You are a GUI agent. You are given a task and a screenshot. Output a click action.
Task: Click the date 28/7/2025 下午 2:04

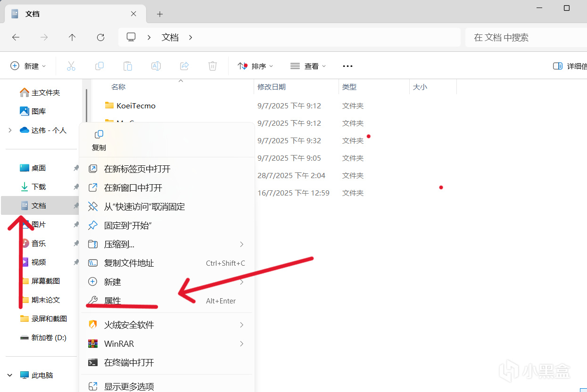(291, 175)
